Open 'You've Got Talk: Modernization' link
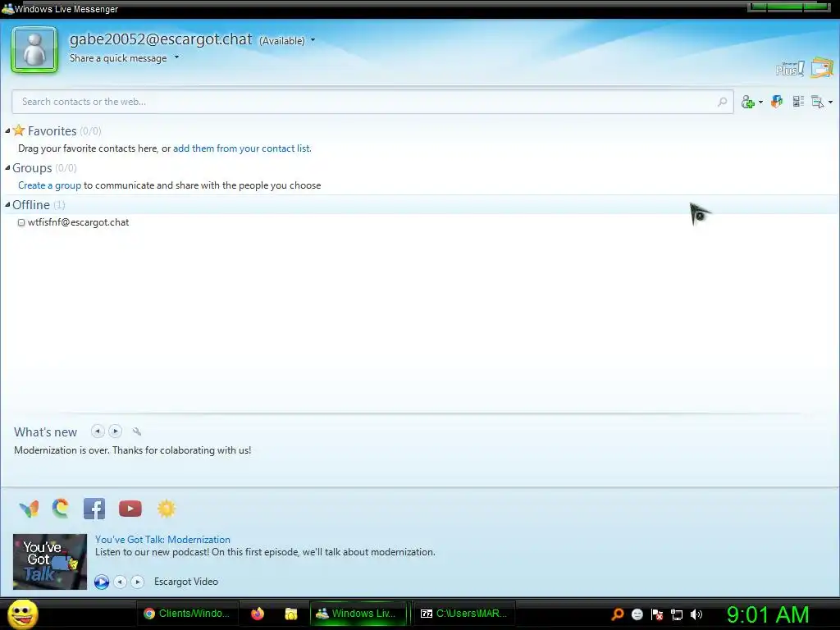 [163, 540]
